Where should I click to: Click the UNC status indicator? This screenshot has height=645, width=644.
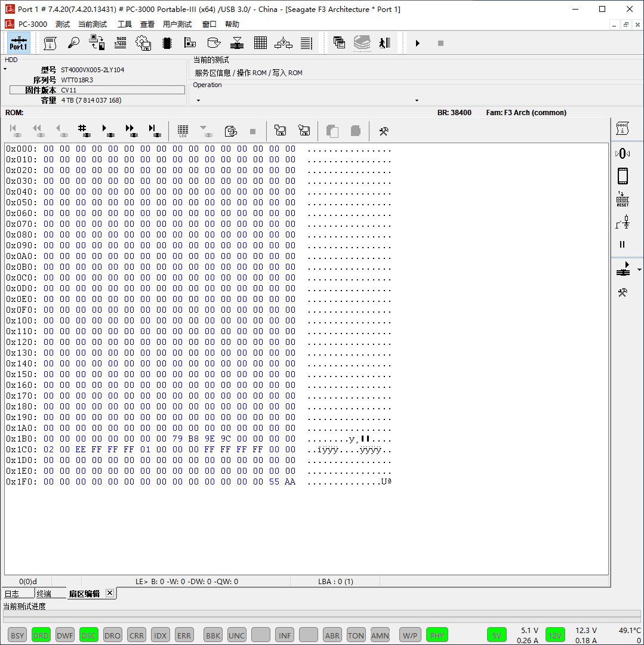236,635
